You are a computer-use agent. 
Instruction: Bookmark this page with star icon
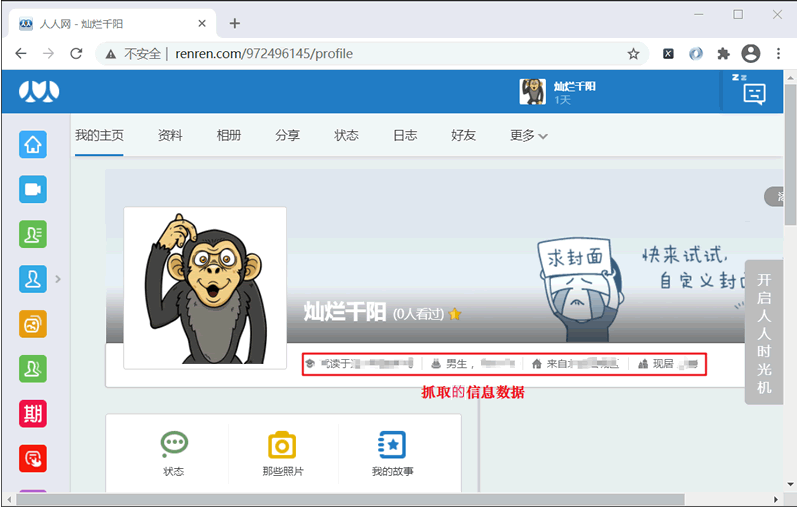point(633,54)
